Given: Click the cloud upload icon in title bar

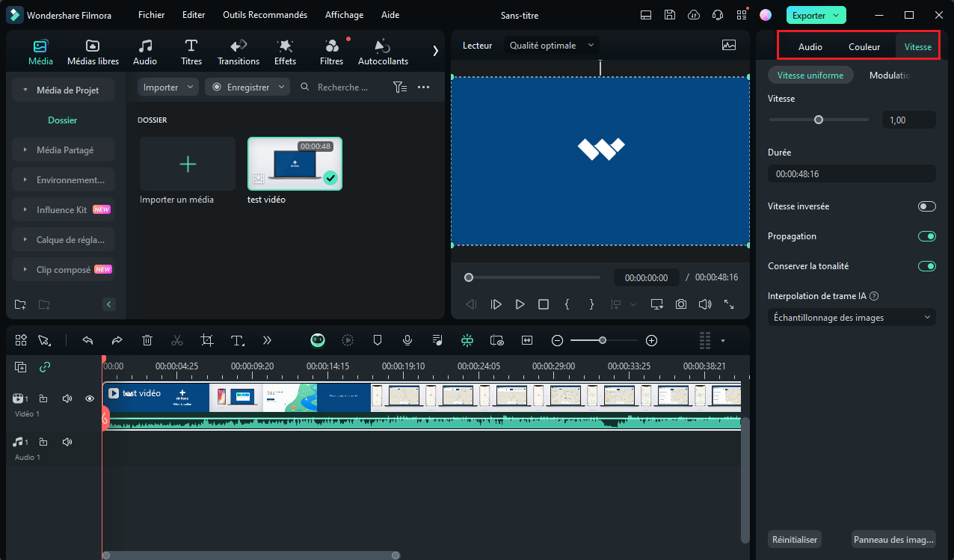Looking at the screenshot, I should pyautogui.click(x=694, y=15).
